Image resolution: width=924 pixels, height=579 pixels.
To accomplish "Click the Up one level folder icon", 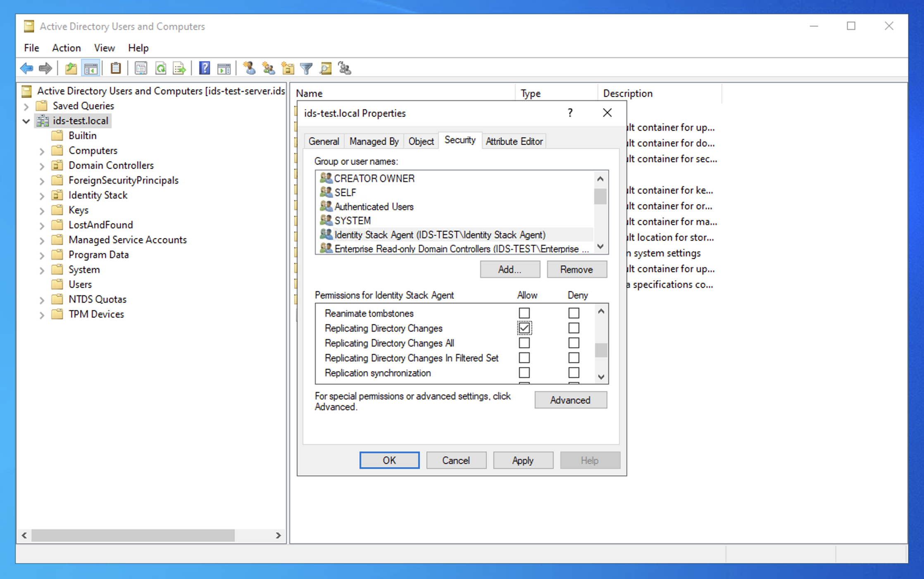I will [71, 68].
